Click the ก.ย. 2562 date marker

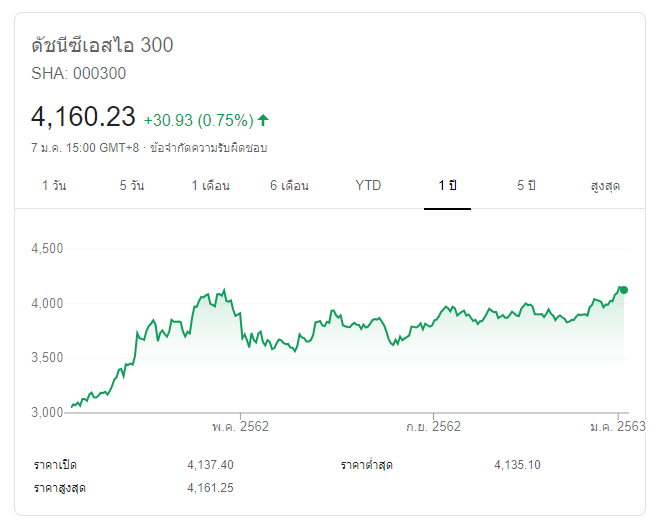[x=433, y=427]
